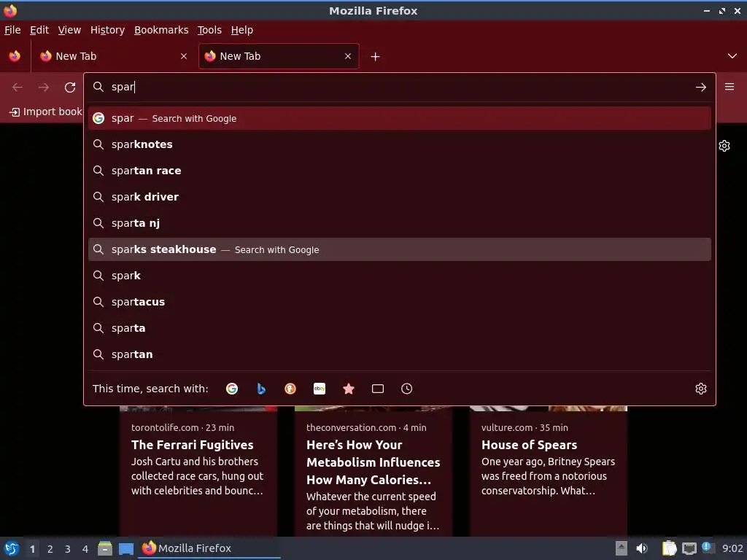This screenshot has height=560, width=747.
Task: Open the Help menu
Action: (242, 30)
